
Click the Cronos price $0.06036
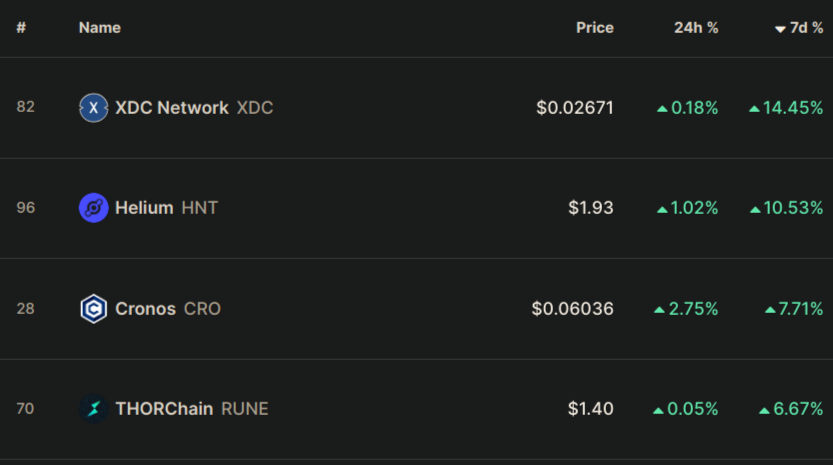coord(573,309)
